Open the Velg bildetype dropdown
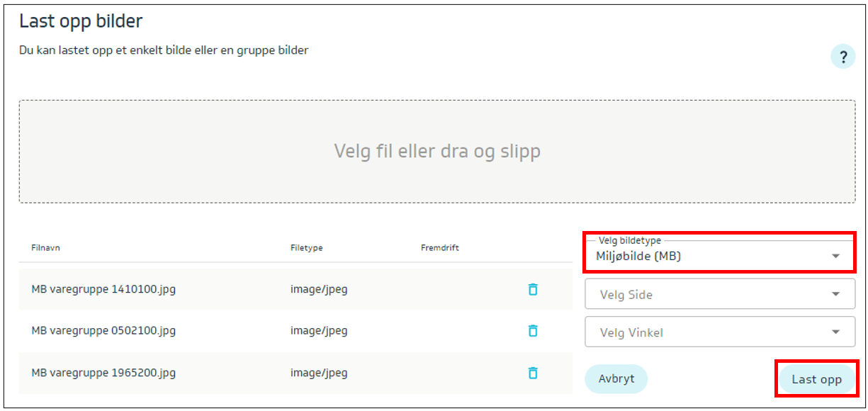868x411 pixels. [x=709, y=256]
